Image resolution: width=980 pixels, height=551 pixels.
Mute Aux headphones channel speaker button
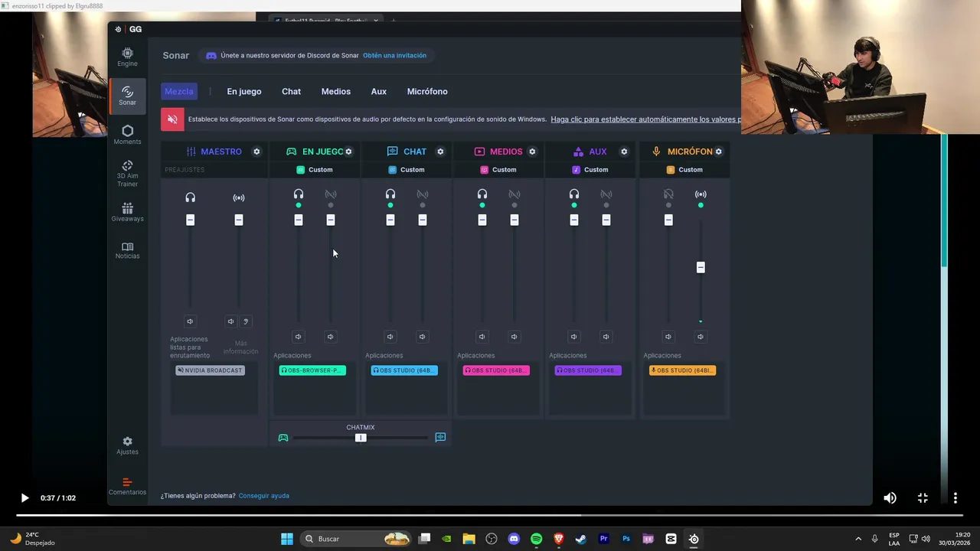pos(574,337)
